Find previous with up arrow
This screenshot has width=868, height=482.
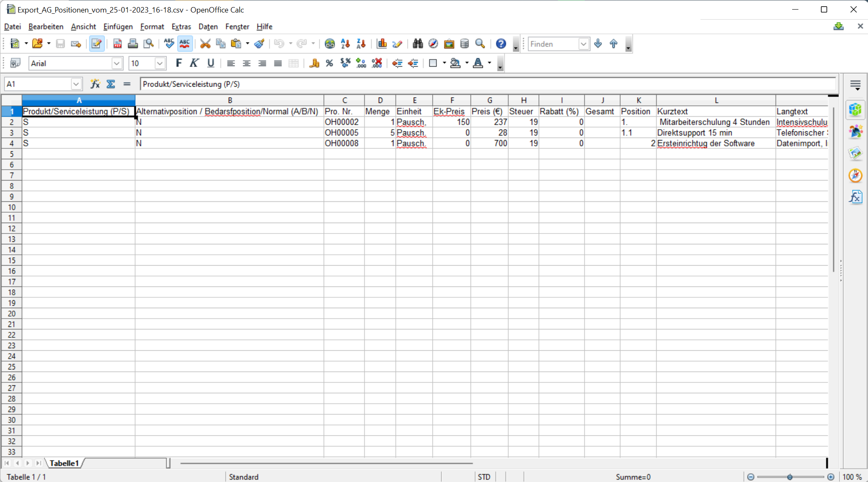point(613,44)
